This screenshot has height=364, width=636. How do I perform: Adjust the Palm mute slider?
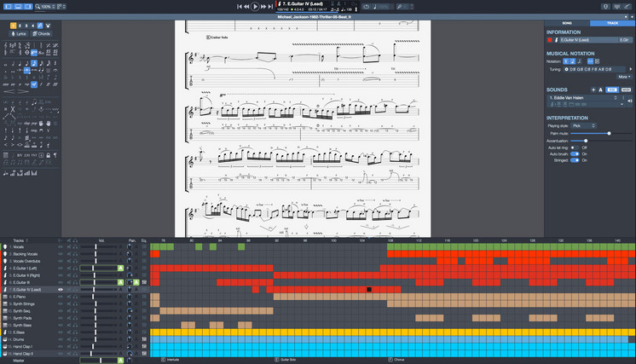coord(609,133)
